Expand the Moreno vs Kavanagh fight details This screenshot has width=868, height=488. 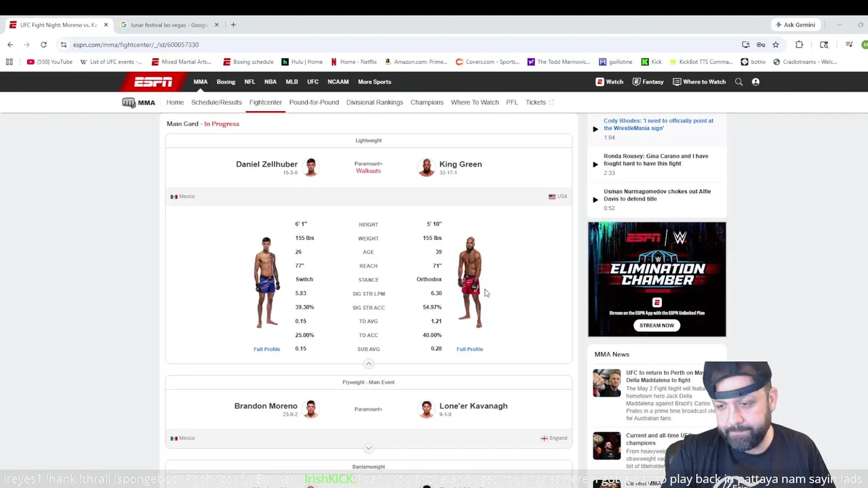pos(368,448)
